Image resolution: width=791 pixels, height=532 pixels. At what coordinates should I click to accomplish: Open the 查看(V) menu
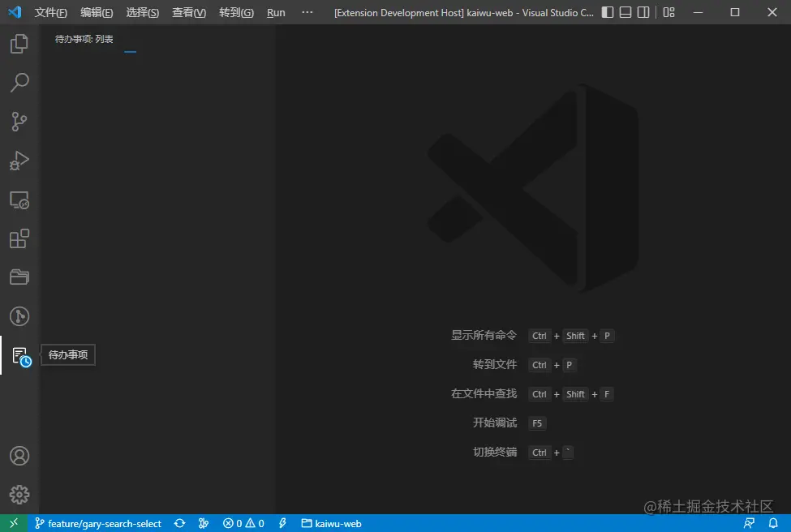(189, 13)
